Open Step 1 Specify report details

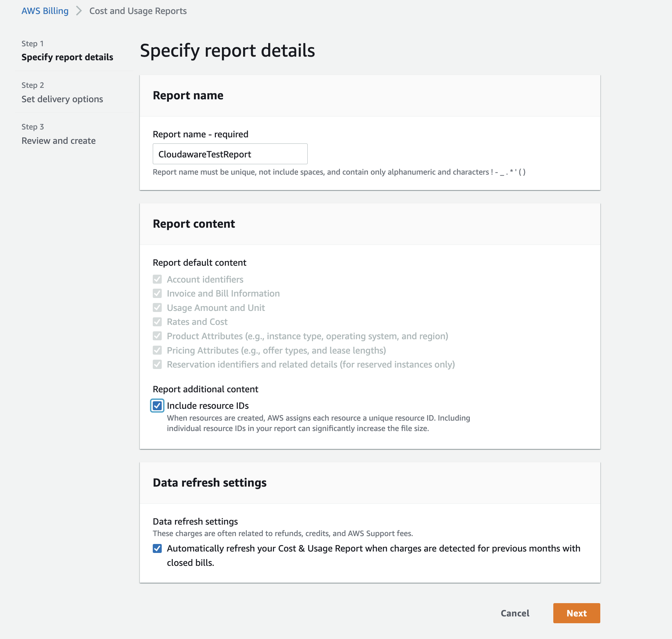click(x=67, y=57)
